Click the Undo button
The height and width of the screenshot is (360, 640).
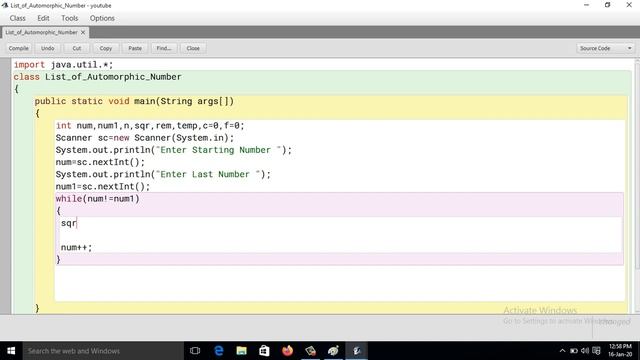pos(47,48)
